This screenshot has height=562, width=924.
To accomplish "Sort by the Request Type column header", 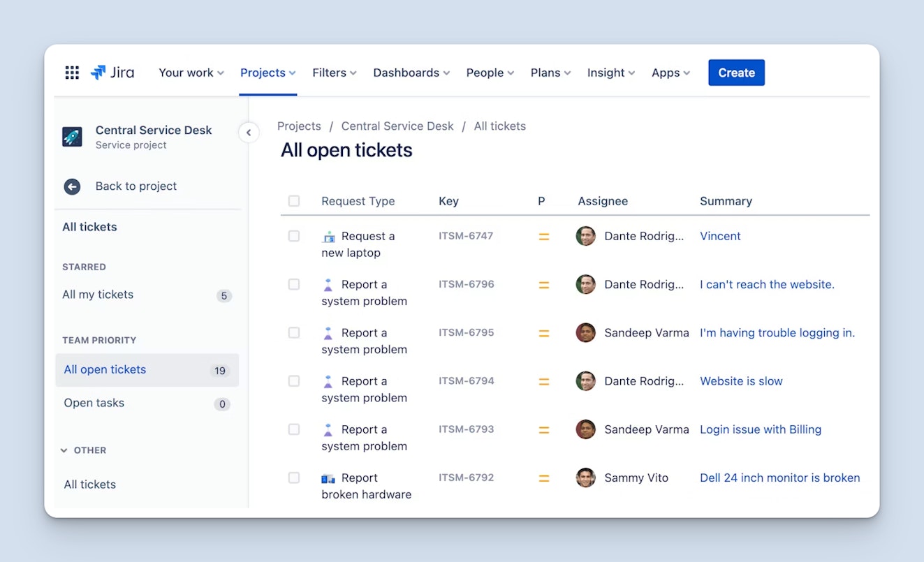I will [358, 201].
